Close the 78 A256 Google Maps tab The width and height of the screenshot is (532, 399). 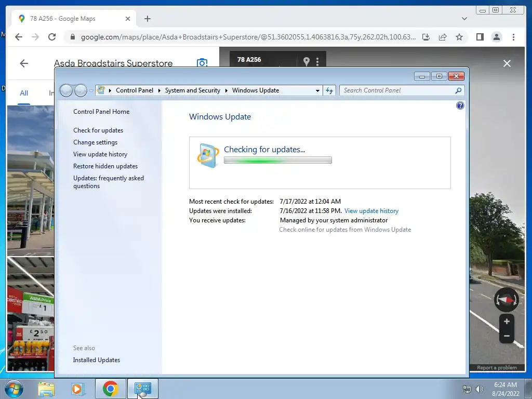[x=128, y=19]
